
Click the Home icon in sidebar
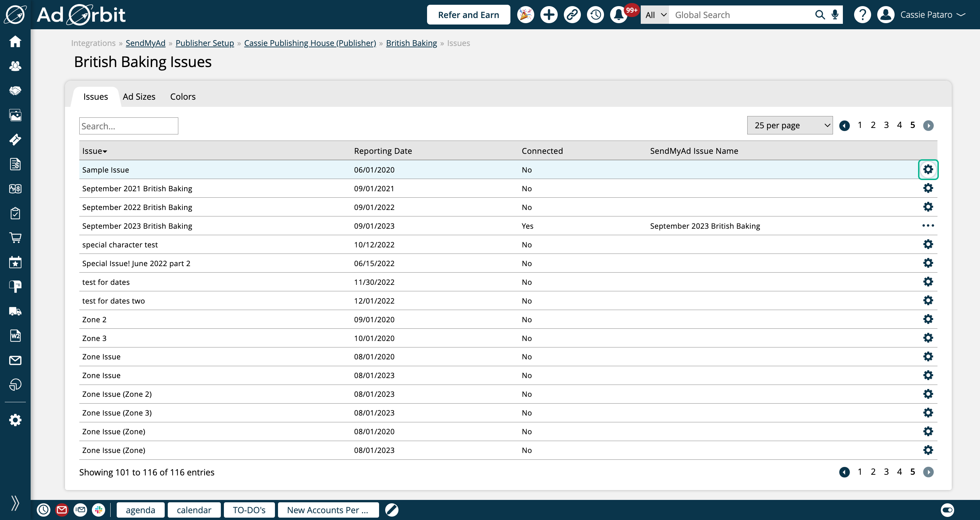click(x=15, y=41)
